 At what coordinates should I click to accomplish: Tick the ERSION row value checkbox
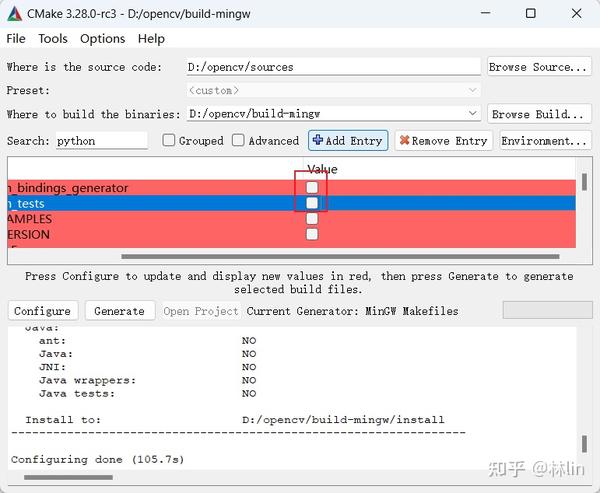click(x=312, y=234)
